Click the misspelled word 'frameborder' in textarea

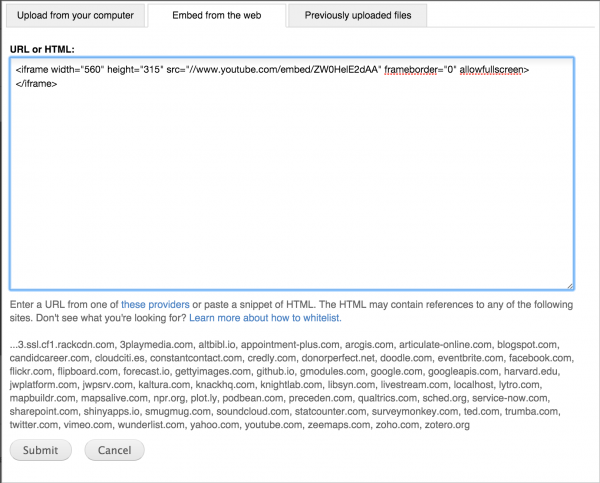pos(411,70)
